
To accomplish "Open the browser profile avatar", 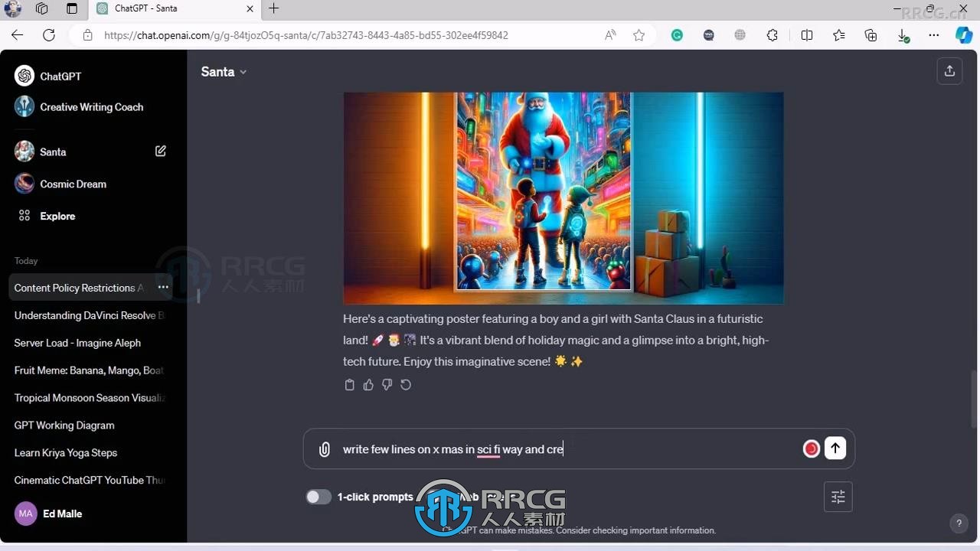I will click(x=13, y=8).
